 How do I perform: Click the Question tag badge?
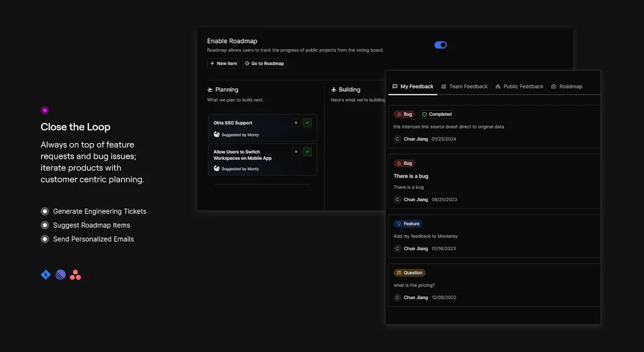click(409, 273)
